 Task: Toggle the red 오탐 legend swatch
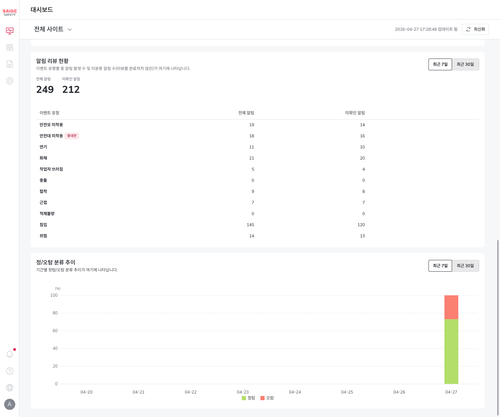coord(262,398)
